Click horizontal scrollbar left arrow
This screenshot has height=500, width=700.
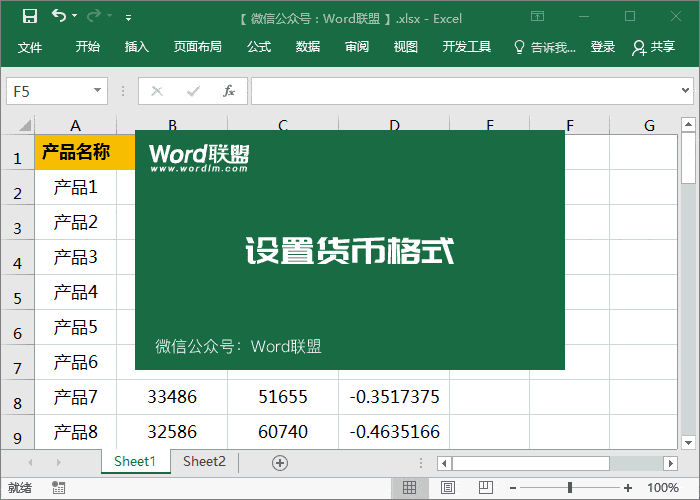click(444, 463)
